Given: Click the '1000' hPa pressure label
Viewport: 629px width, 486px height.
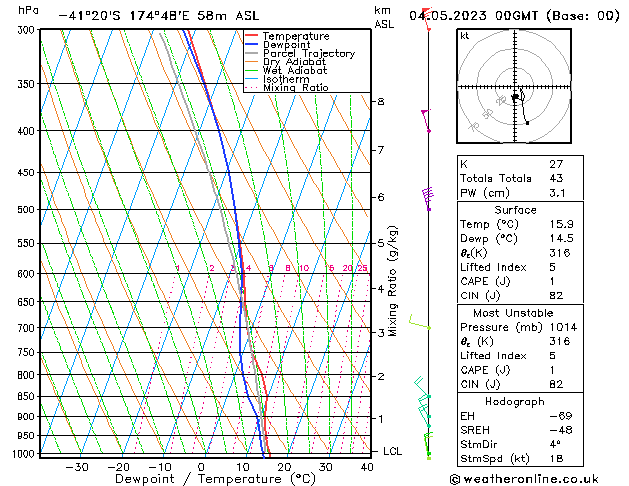Looking at the screenshot, I should 26,454.
